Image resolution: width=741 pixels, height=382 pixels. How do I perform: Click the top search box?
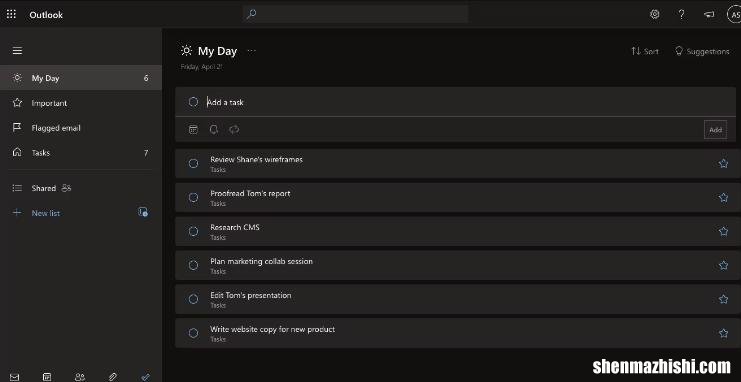point(355,14)
